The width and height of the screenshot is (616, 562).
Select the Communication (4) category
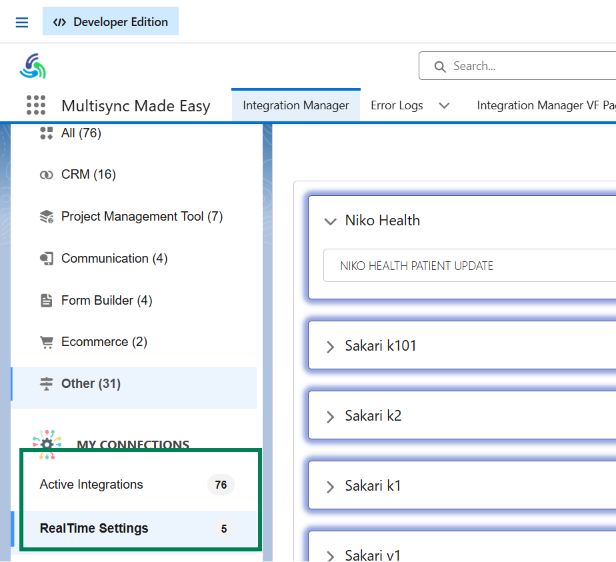[114, 258]
